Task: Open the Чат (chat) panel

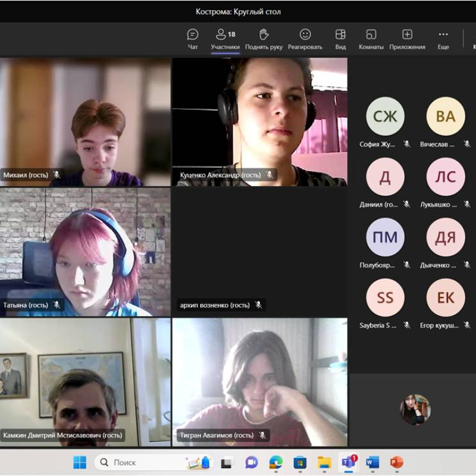Action: pos(193,39)
